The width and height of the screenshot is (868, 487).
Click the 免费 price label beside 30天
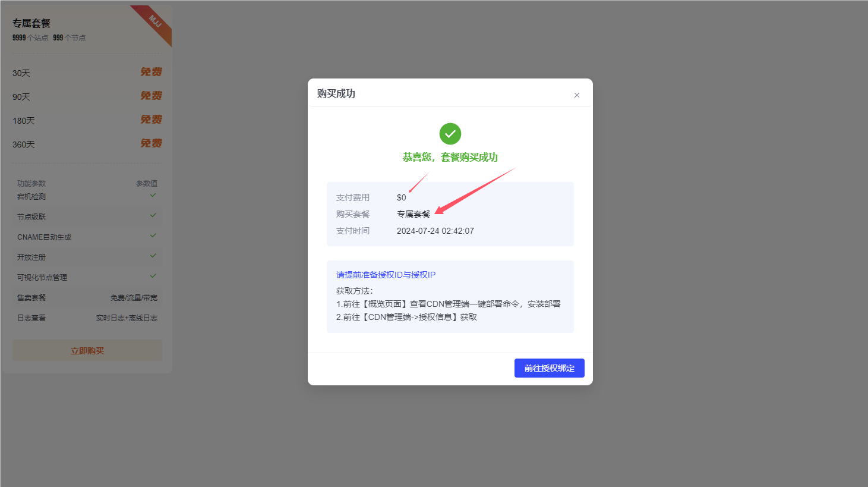click(151, 71)
